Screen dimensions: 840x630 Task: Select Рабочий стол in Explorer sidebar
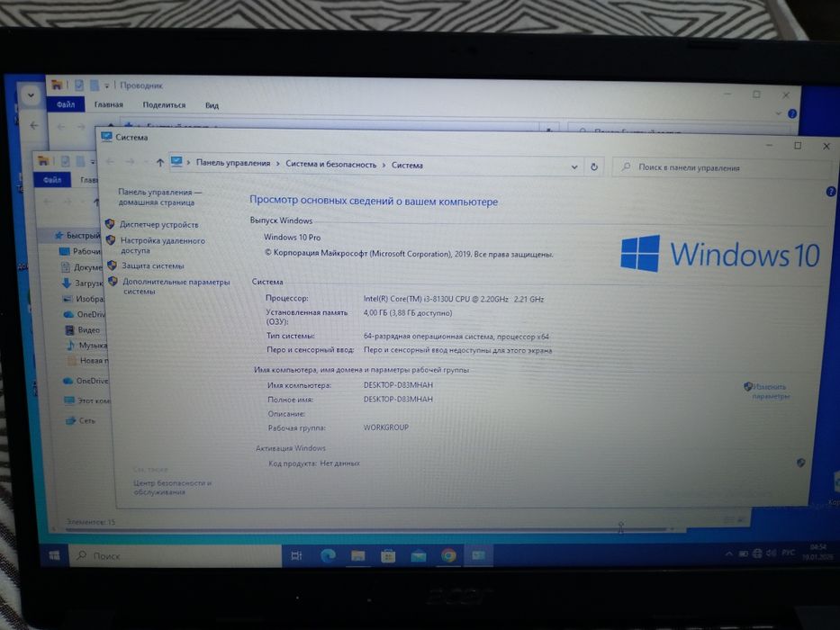click(x=80, y=251)
